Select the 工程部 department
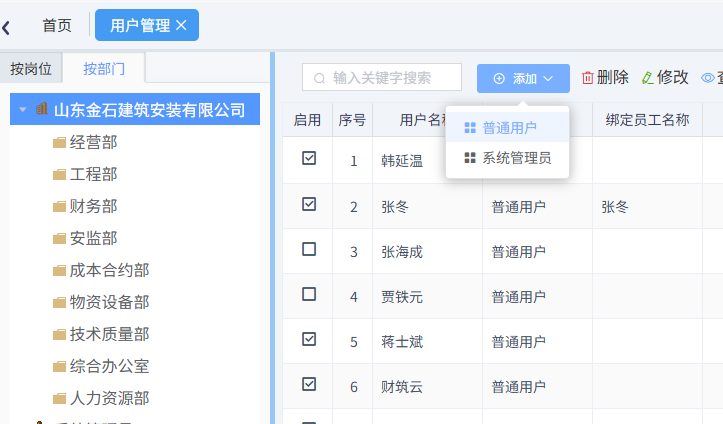Viewport: 723px width, 424px height. [94, 175]
